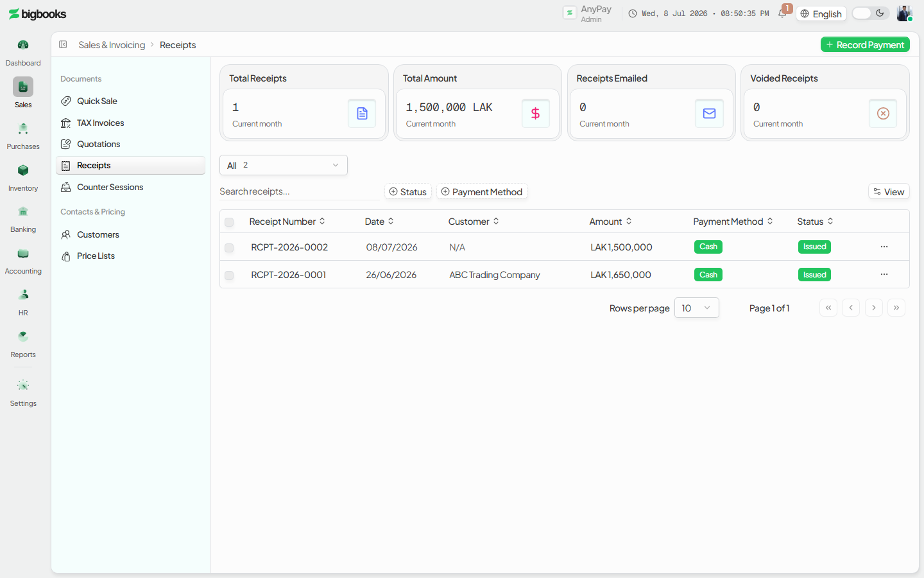Click the AnyPay company logo icon
The image size is (924, 578).
[570, 13]
